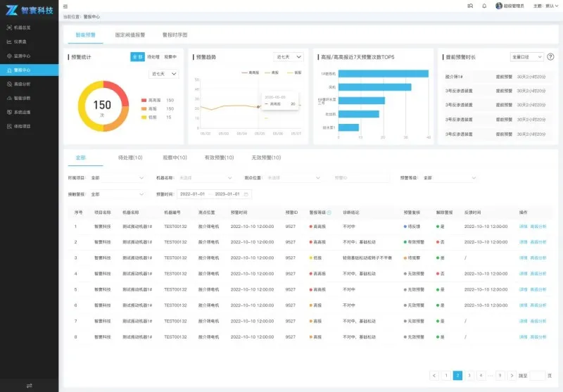
Task: Click 高级分析 link in the first row
Action: [538, 227]
